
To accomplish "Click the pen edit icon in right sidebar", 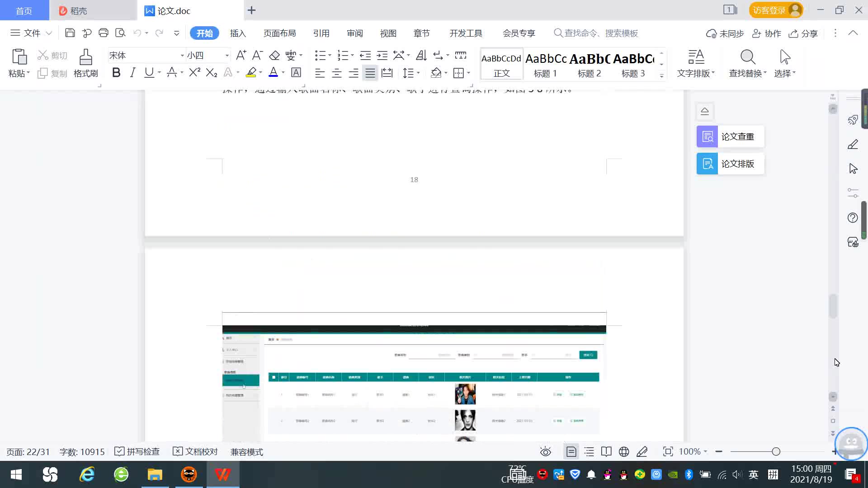I will 853,144.
